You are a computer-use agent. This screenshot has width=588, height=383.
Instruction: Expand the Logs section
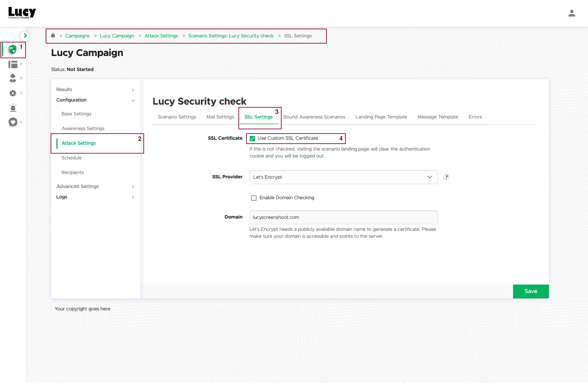tap(95, 197)
